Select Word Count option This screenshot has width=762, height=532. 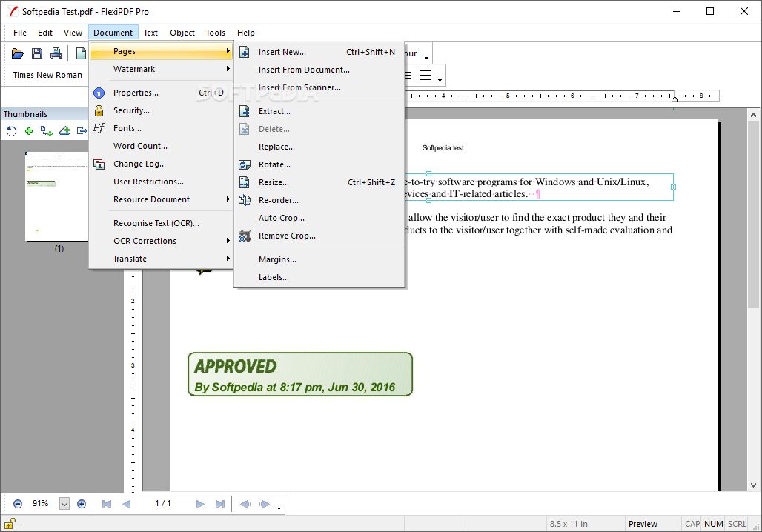pos(162,146)
